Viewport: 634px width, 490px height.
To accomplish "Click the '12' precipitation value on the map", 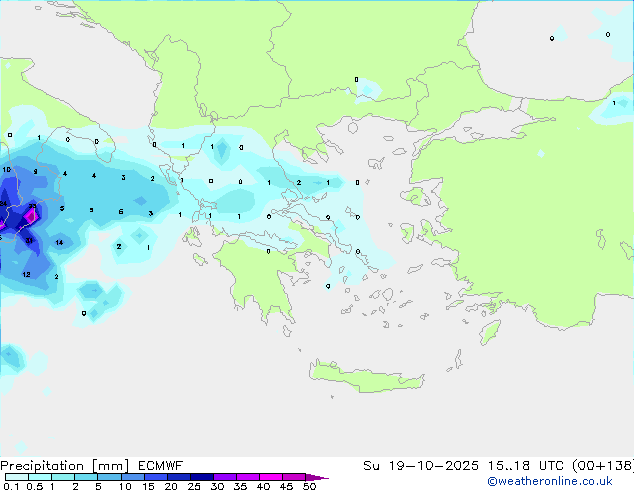I will 27,275.
